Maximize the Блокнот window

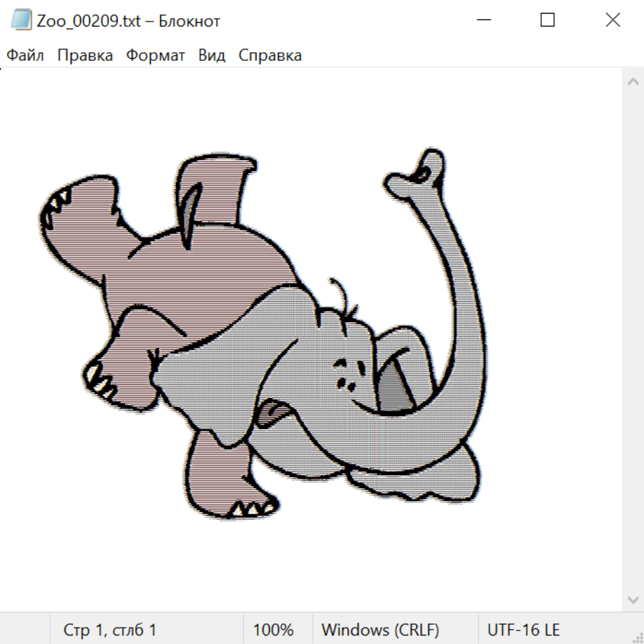pos(547,20)
